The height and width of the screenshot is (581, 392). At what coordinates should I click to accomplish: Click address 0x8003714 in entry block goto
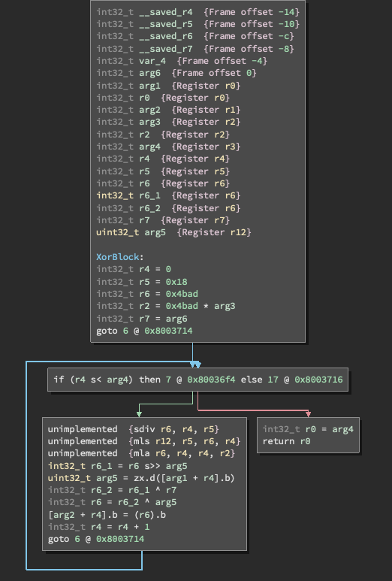(168, 331)
